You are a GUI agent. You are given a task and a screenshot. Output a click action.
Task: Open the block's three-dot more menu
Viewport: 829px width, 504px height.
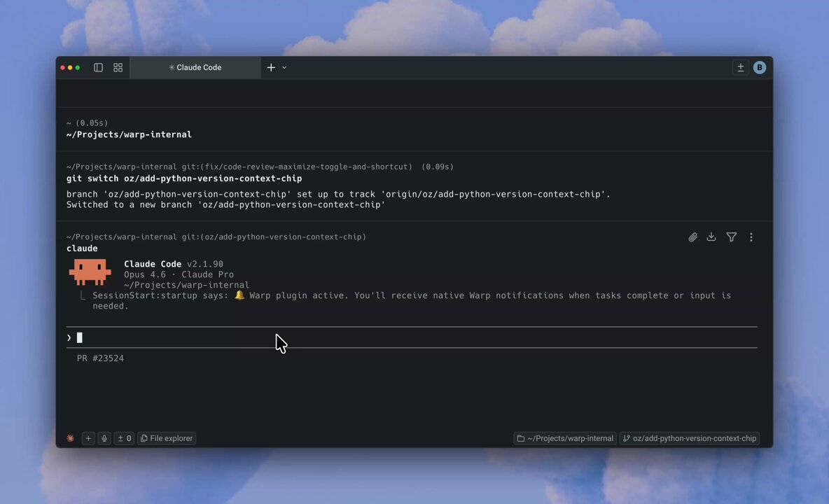(x=751, y=237)
